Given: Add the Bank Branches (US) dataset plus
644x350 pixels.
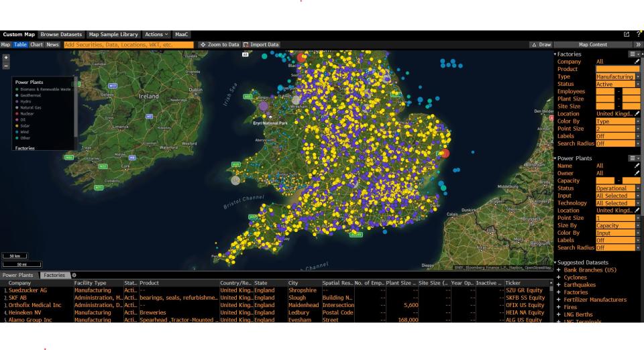Looking at the screenshot, I should coord(559,270).
